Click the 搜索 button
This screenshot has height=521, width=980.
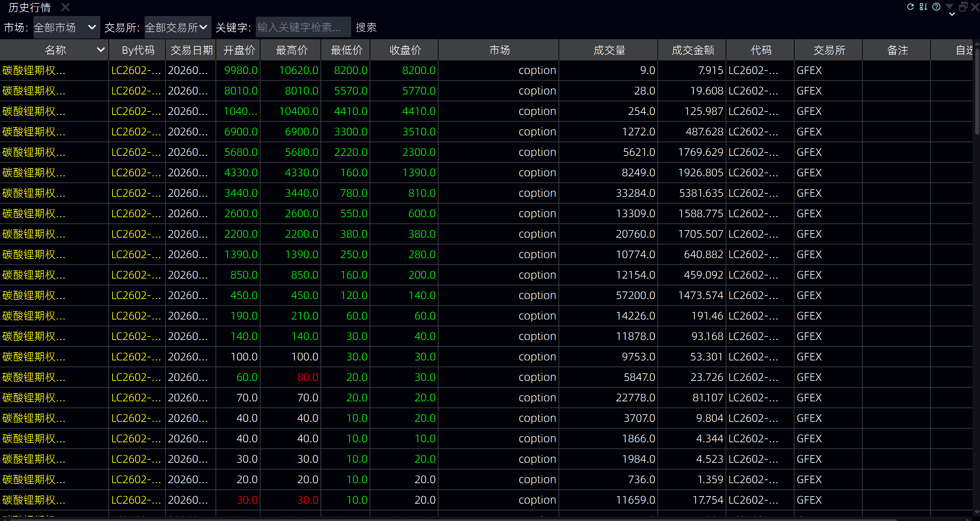(366, 27)
